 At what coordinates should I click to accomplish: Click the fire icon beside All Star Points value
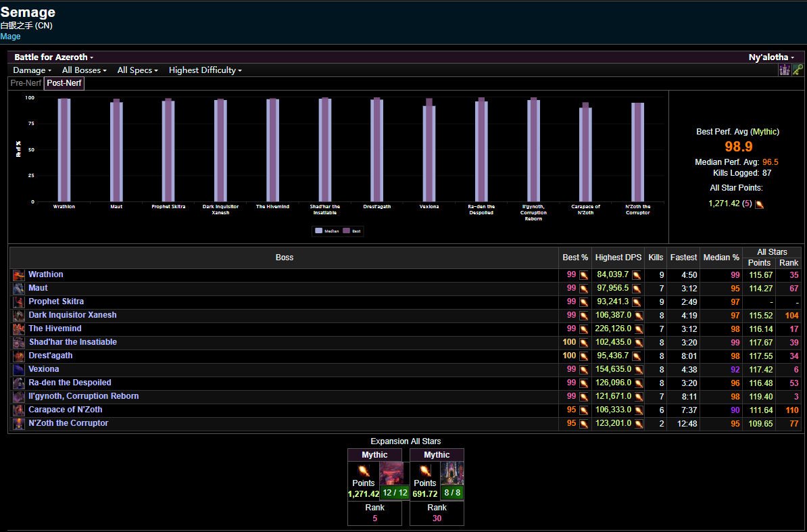pyautogui.click(x=758, y=202)
